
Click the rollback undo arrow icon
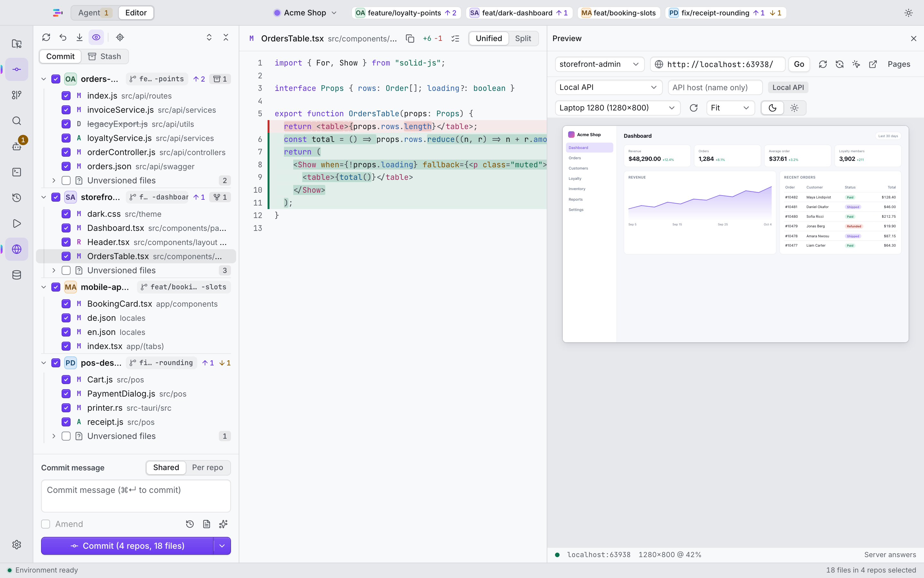coord(63,37)
